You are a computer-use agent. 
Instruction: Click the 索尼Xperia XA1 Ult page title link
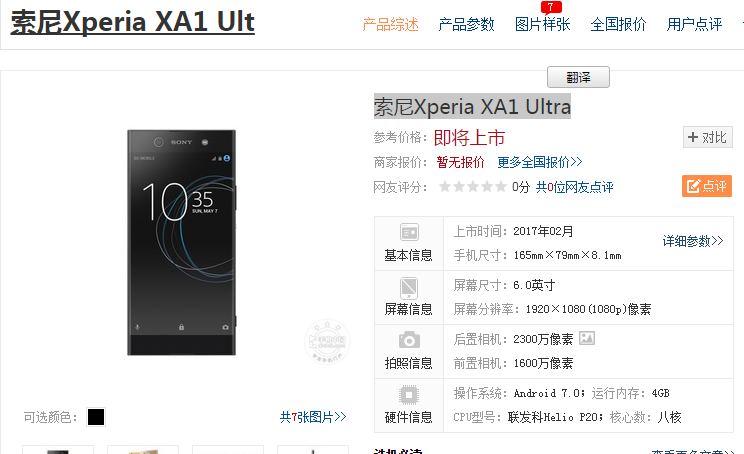(133, 22)
